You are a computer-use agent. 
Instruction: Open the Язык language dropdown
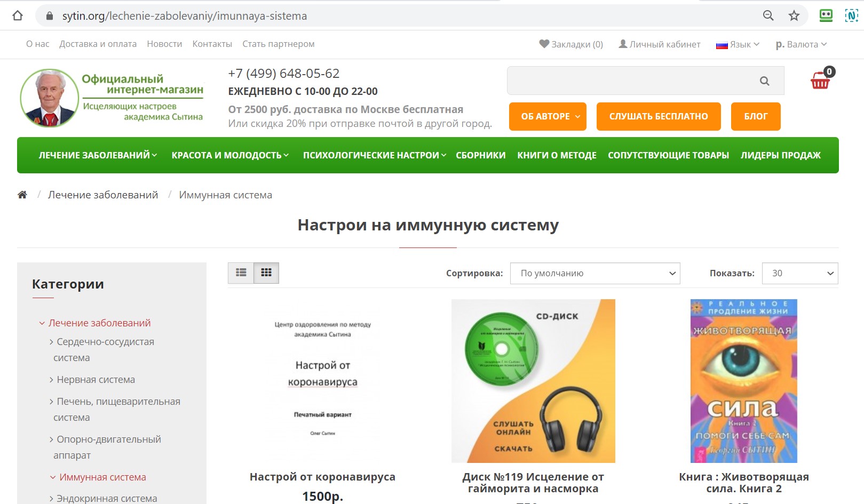738,44
